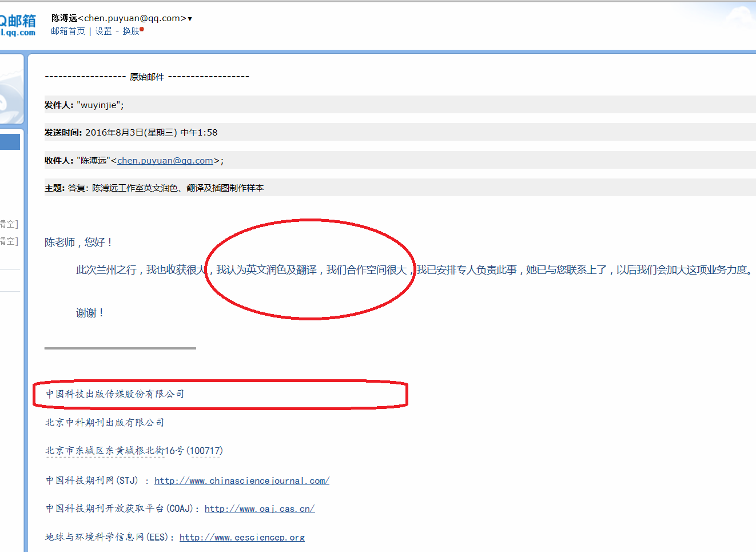Image resolution: width=756 pixels, height=552 pixels.
Task: Click the upper 清空 link in sidebar
Action: coord(9,224)
